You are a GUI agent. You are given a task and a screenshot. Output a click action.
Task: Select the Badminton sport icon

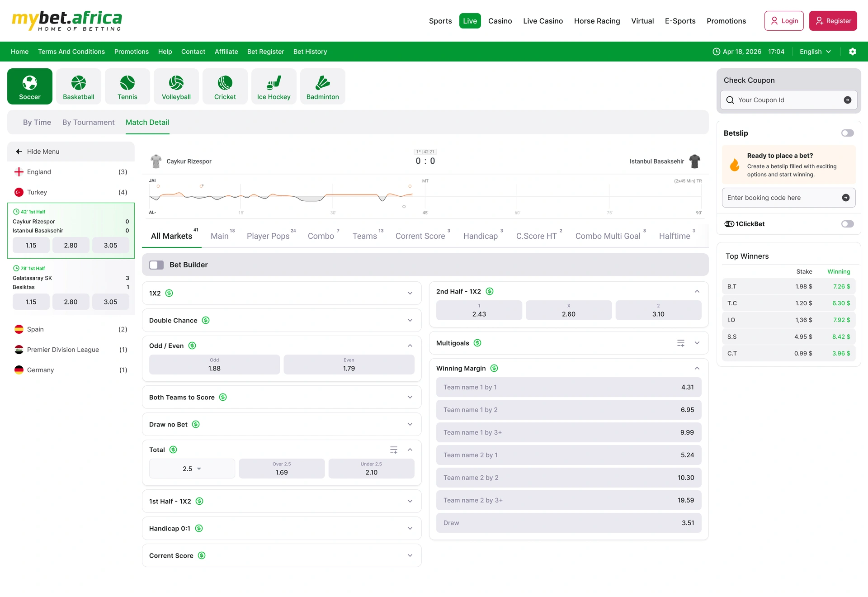(323, 86)
